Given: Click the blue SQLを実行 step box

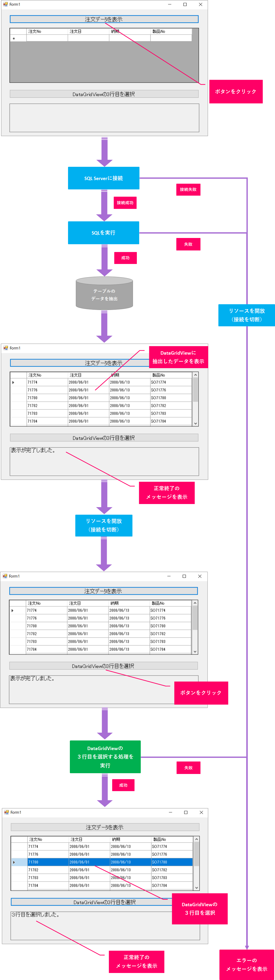Looking at the screenshot, I should click(x=103, y=233).
